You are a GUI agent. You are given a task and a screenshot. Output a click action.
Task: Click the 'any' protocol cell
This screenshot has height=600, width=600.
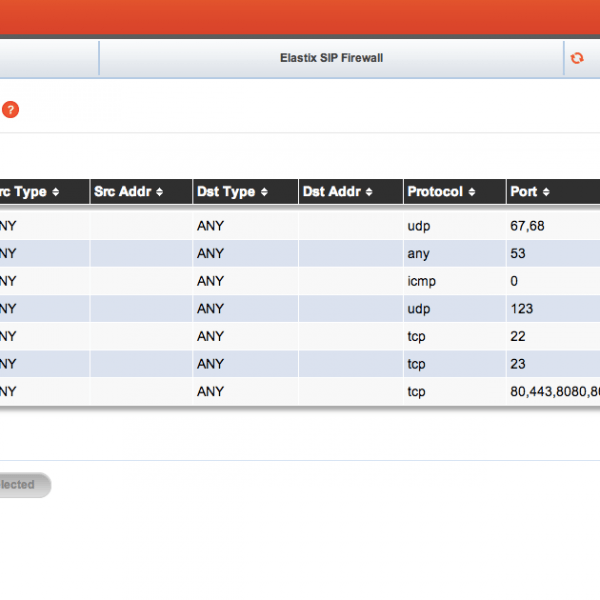click(x=418, y=254)
